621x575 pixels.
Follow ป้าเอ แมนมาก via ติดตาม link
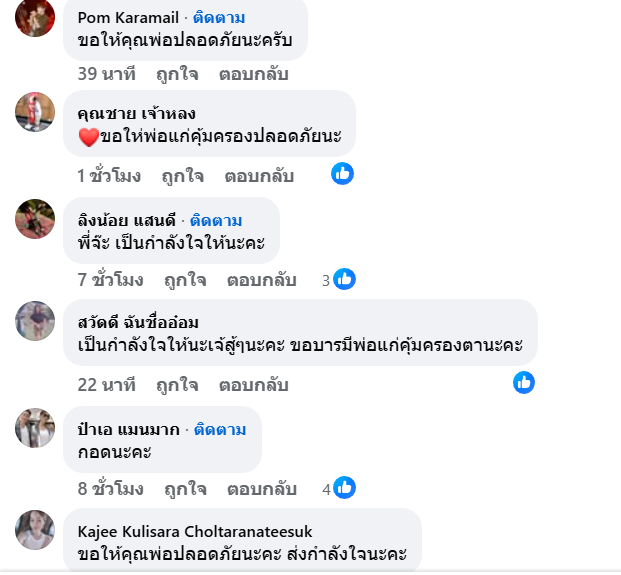click(219, 429)
